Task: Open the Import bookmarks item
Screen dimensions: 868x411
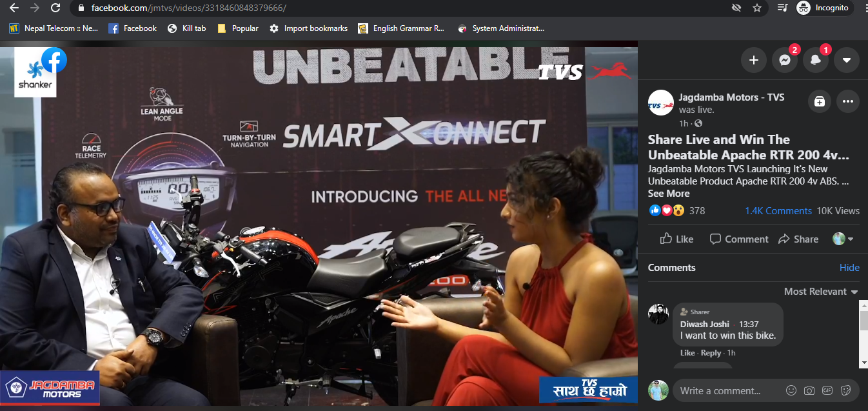Action: pos(308,28)
